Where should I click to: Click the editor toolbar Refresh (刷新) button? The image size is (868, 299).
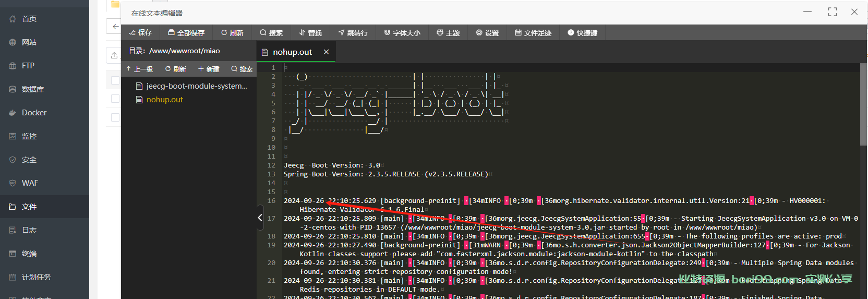[232, 32]
